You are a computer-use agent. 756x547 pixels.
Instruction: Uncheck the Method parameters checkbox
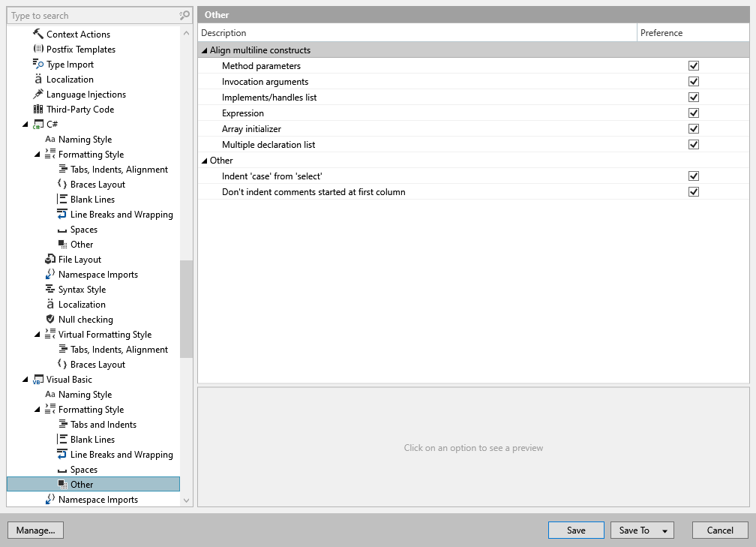(693, 65)
